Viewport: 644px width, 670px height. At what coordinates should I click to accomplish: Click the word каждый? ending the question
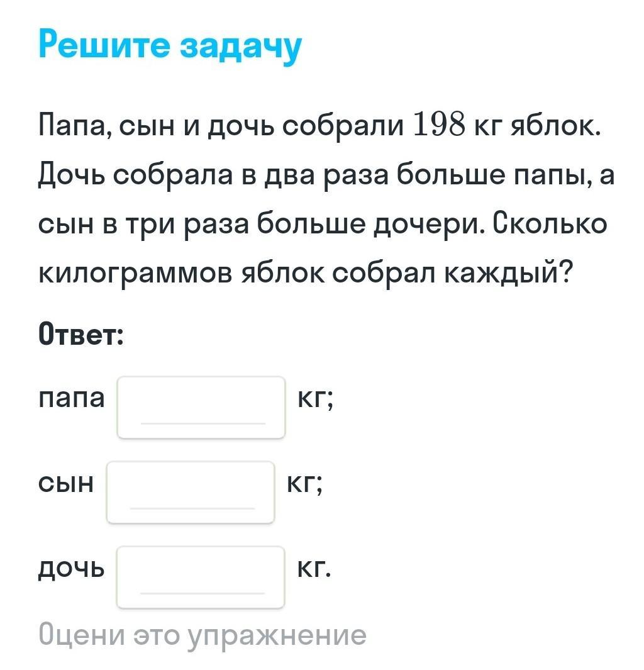pyautogui.click(x=508, y=274)
